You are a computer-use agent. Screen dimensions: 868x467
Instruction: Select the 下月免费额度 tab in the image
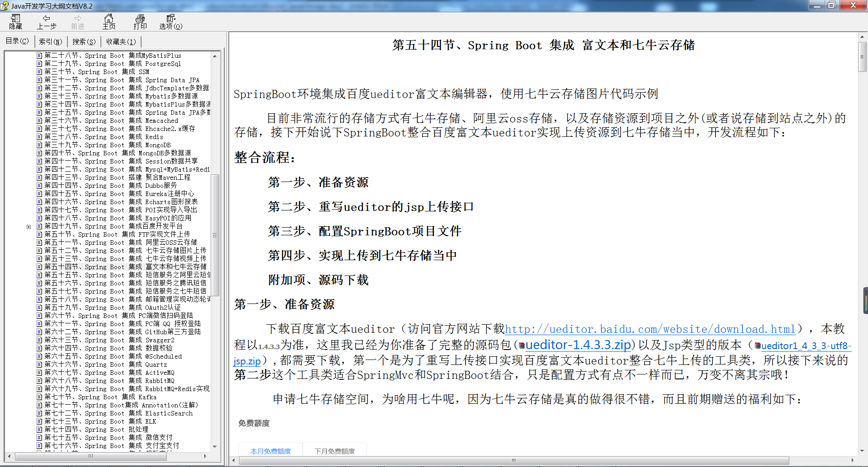click(335, 451)
